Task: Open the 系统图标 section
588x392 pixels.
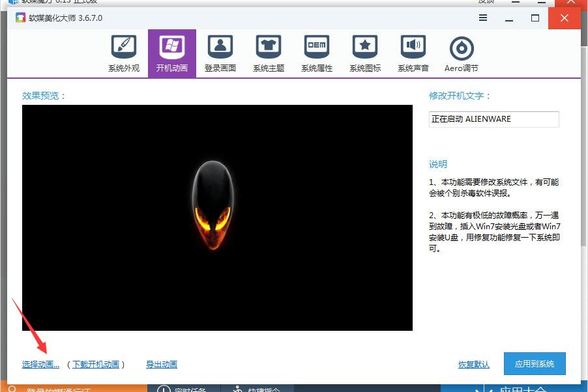Action: point(365,53)
